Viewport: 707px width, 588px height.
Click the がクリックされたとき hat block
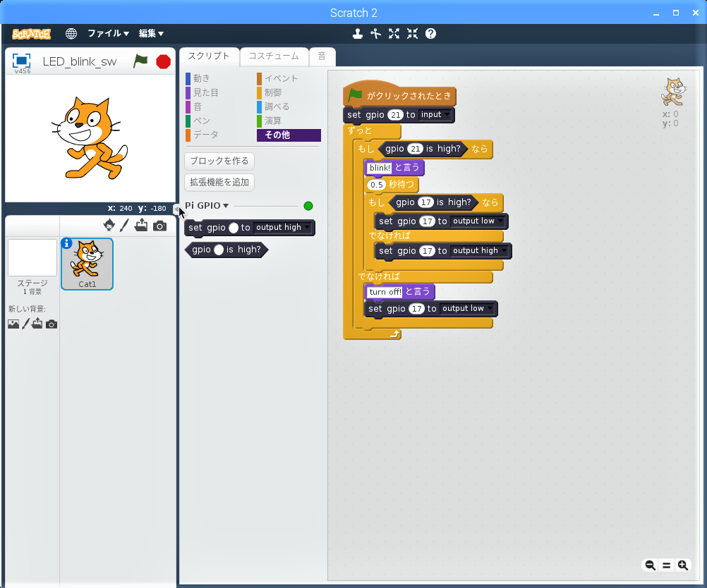(400, 95)
